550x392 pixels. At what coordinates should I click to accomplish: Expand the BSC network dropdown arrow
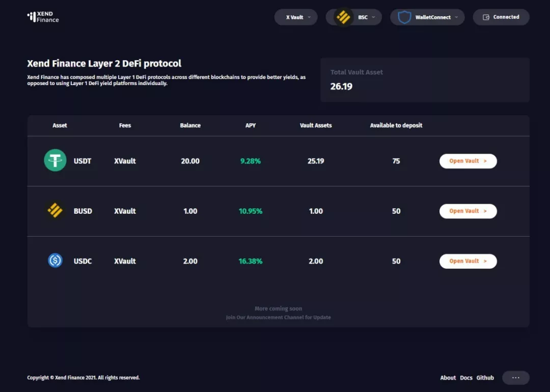[374, 17]
